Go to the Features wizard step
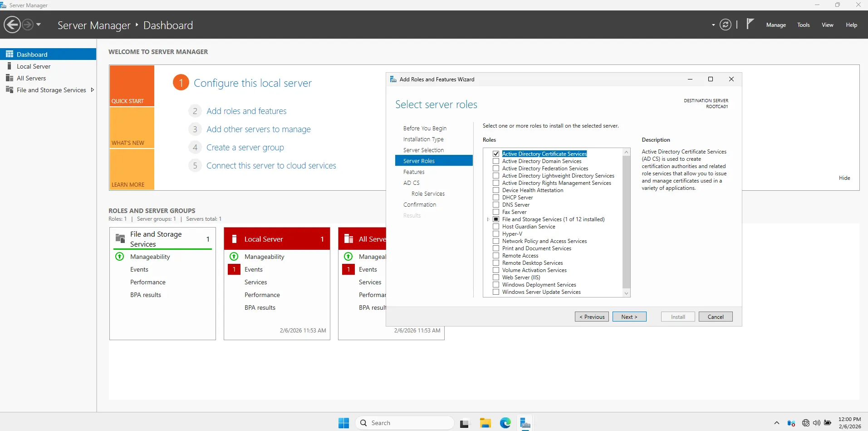 pyautogui.click(x=414, y=172)
